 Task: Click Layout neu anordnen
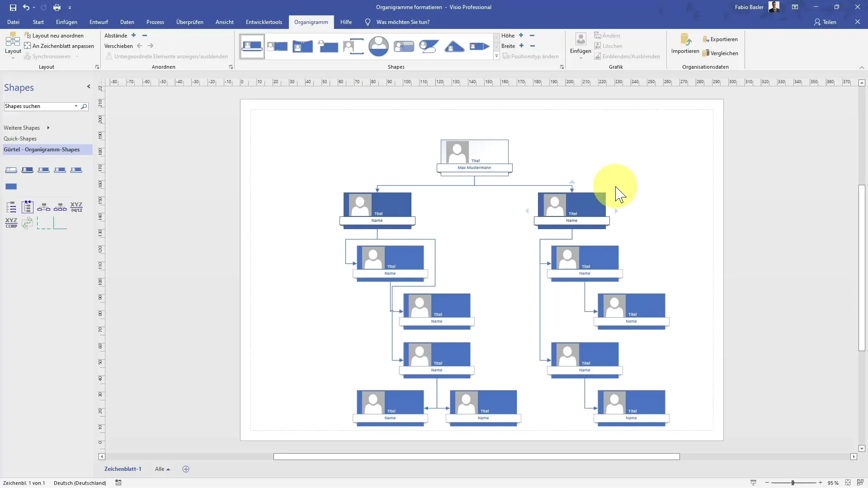point(54,36)
